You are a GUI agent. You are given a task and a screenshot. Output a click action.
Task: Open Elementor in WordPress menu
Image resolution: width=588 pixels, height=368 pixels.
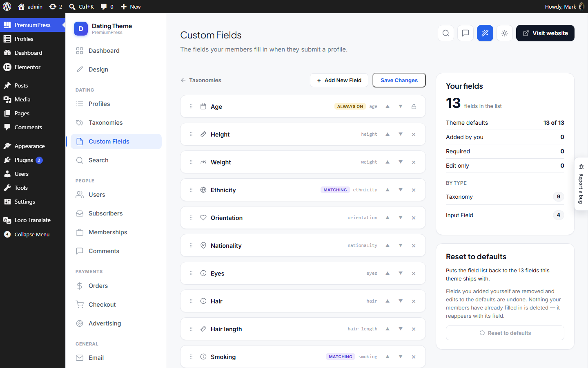tap(33, 67)
